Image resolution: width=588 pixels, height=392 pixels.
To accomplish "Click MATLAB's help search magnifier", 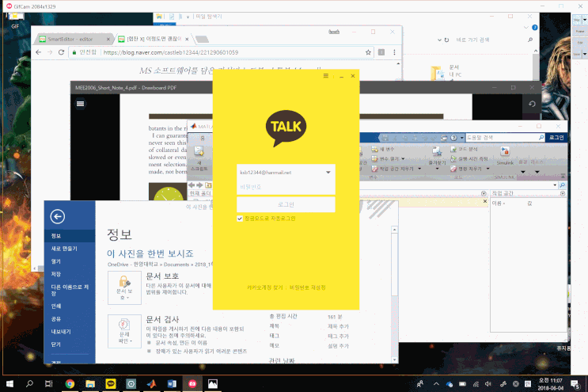I will coord(541,138).
